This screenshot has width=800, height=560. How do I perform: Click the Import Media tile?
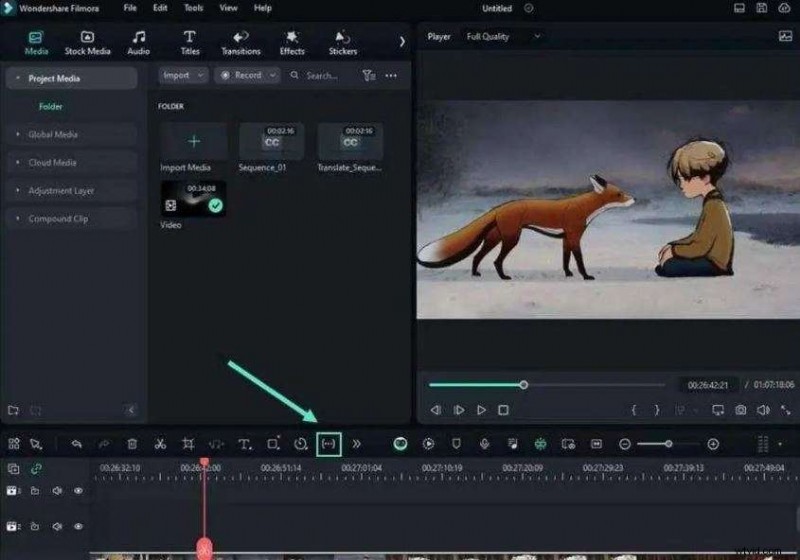coord(193,142)
